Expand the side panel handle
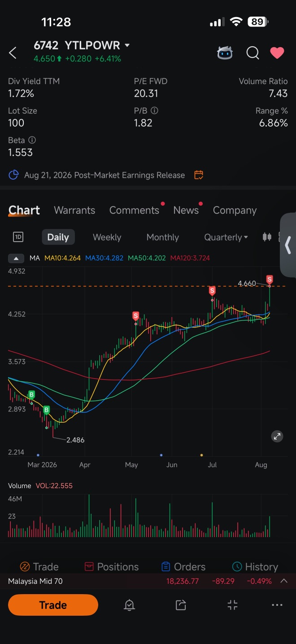Image resolution: width=296 pixels, height=644 pixels. pyautogui.click(x=288, y=245)
